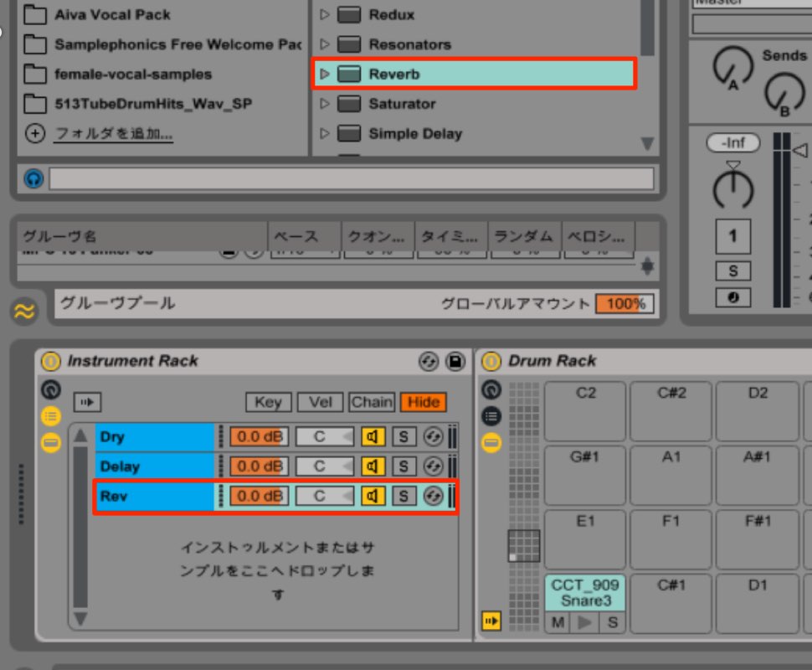Click Drum Rack auto-select button
Screen dimensions: 812x670
pyautogui.click(x=491, y=621)
